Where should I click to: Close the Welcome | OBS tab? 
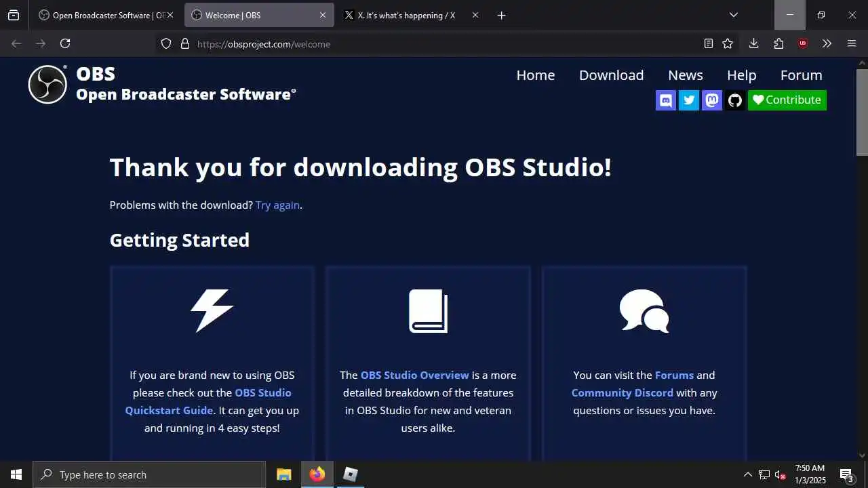(323, 15)
